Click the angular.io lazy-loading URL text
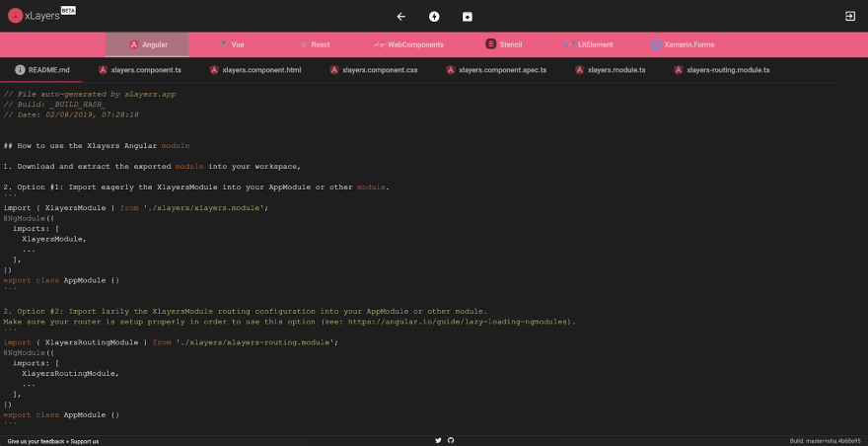868x446 pixels. coord(459,322)
